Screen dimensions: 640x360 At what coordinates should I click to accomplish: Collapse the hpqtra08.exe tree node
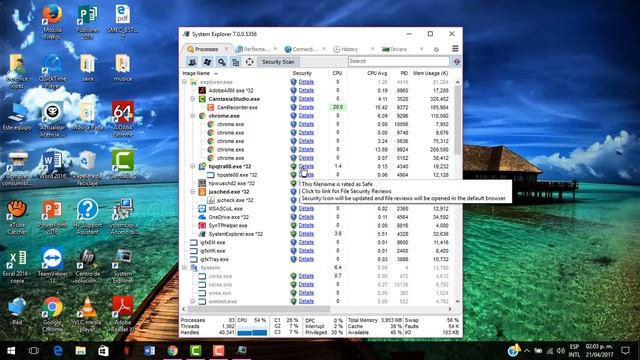click(193, 166)
